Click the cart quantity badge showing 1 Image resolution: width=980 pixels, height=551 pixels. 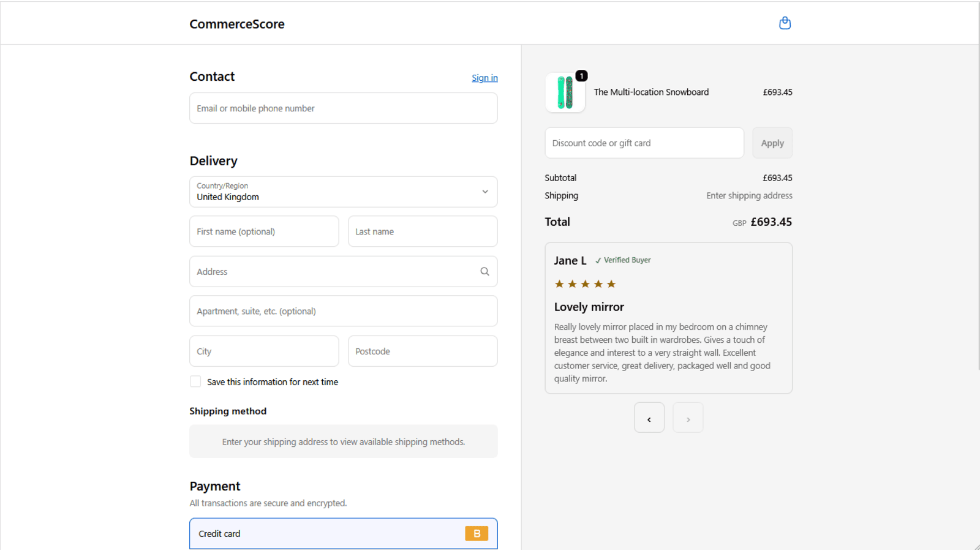tap(581, 76)
